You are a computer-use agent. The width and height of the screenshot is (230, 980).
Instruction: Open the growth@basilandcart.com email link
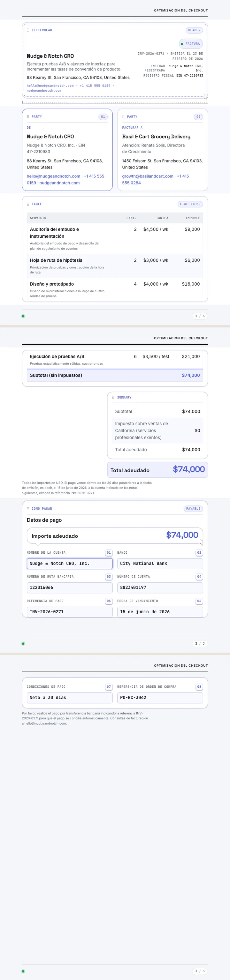[x=148, y=176]
